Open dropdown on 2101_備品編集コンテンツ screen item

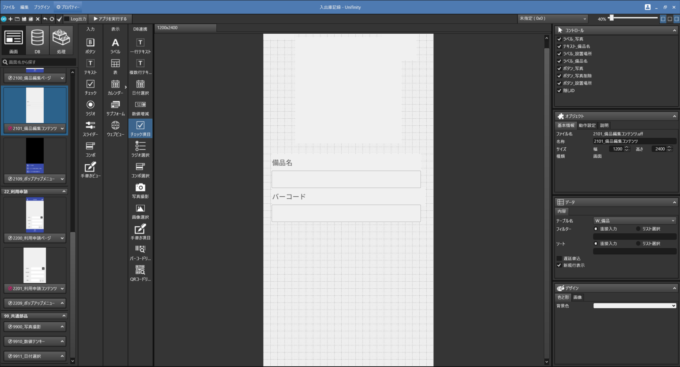tap(62, 128)
